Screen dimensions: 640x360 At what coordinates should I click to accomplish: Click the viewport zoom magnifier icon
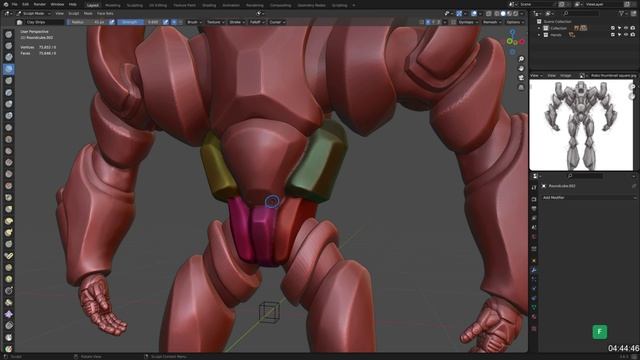pyautogui.click(x=521, y=59)
